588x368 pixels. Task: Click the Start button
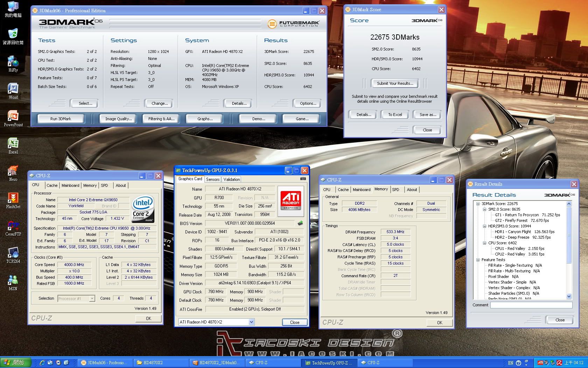coord(15,363)
